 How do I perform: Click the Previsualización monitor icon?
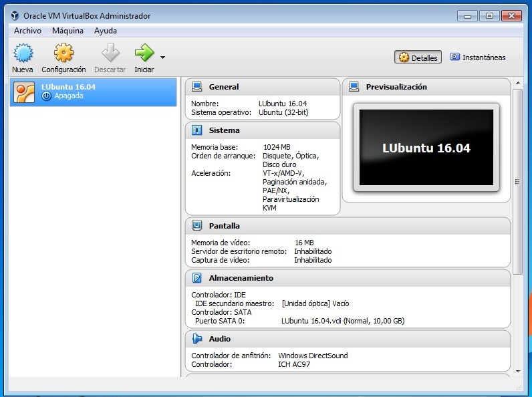click(354, 86)
